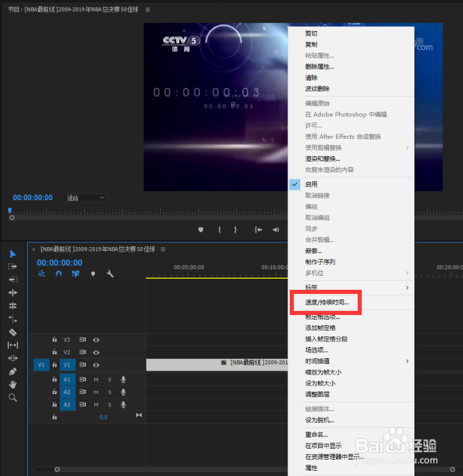Add marker in Program monitor

(201, 230)
